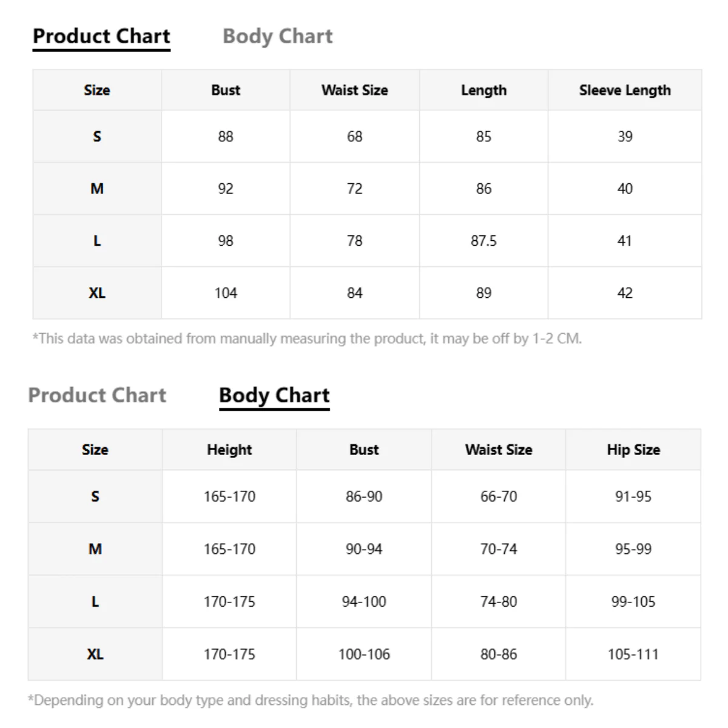
Task: Click the sleeve length 42 cell
Action: pos(625,293)
